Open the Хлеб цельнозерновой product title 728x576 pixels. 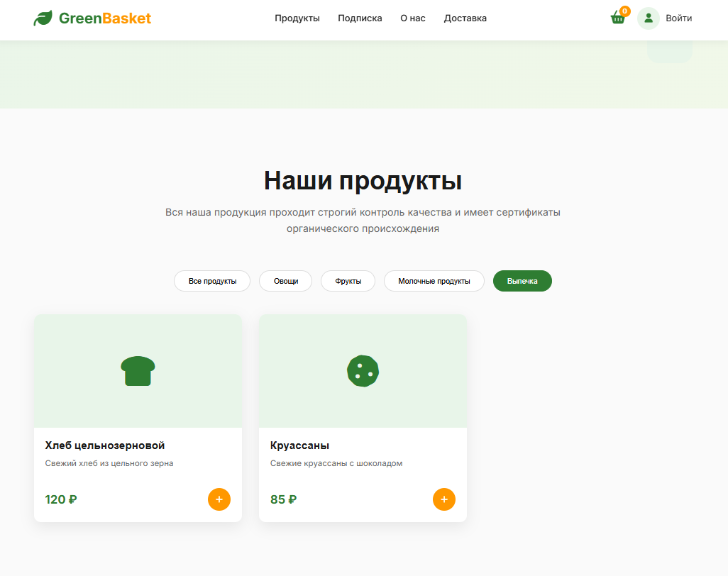coord(105,445)
